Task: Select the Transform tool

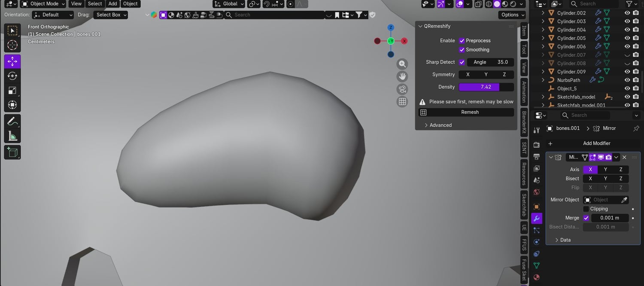Action: click(x=12, y=105)
